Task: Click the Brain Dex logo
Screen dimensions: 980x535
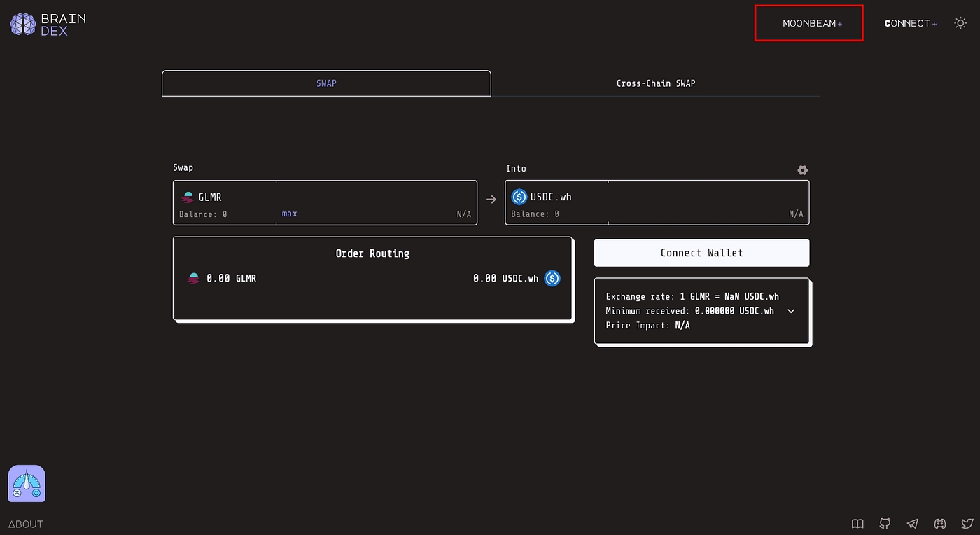Action: [x=48, y=24]
